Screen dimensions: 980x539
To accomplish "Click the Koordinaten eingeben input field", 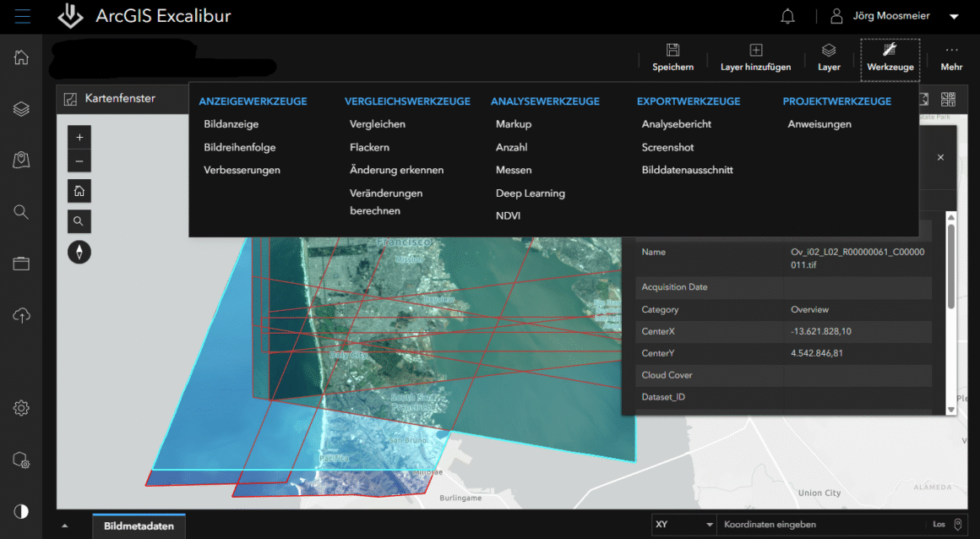I will pos(819,524).
